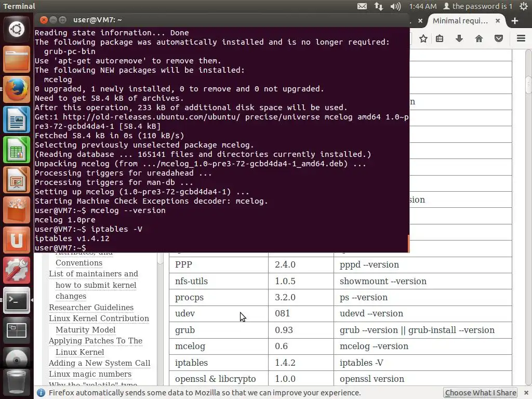Image resolution: width=532 pixels, height=399 pixels.
Task: Open the network indicator menu
Action: tap(379, 6)
